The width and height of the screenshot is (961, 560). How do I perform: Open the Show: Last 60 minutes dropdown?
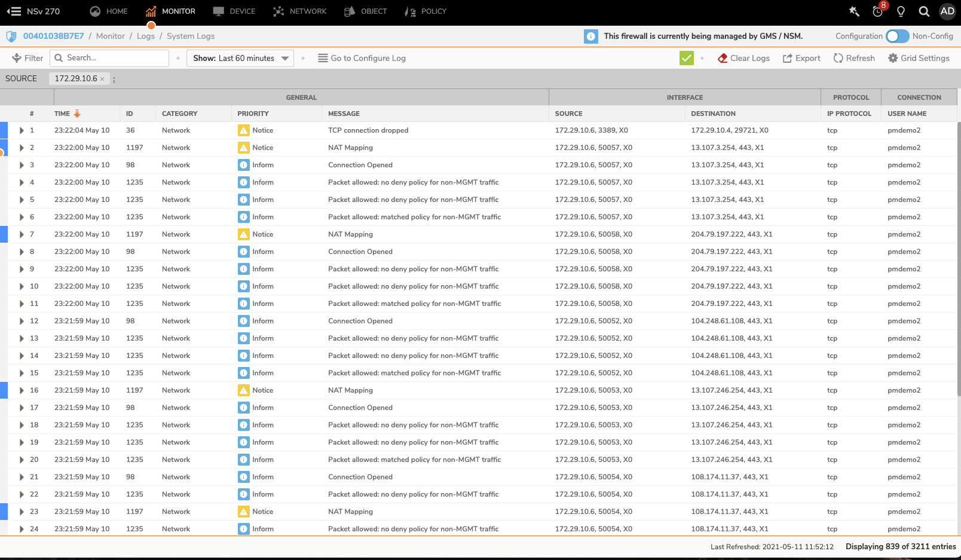click(240, 58)
